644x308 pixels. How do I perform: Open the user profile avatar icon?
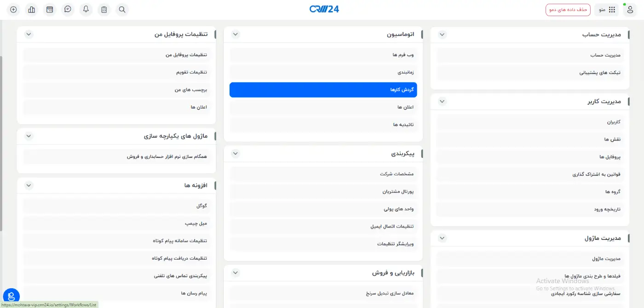click(x=630, y=10)
